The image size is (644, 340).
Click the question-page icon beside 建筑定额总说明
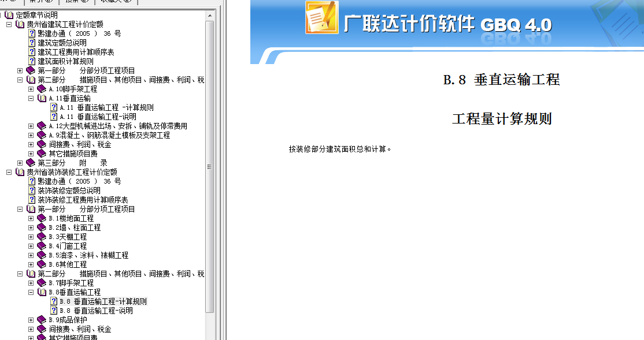click(x=32, y=43)
